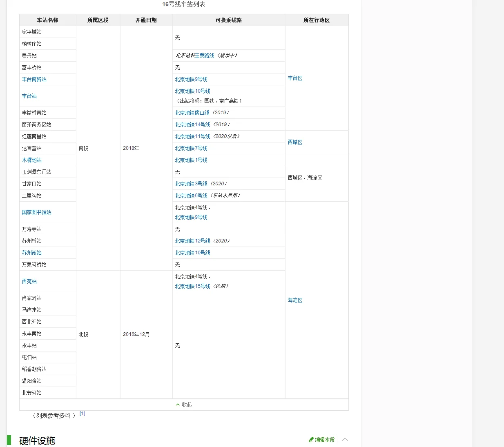Open the 丰台南路站 station link
The image size is (504, 447).
coord(33,79)
